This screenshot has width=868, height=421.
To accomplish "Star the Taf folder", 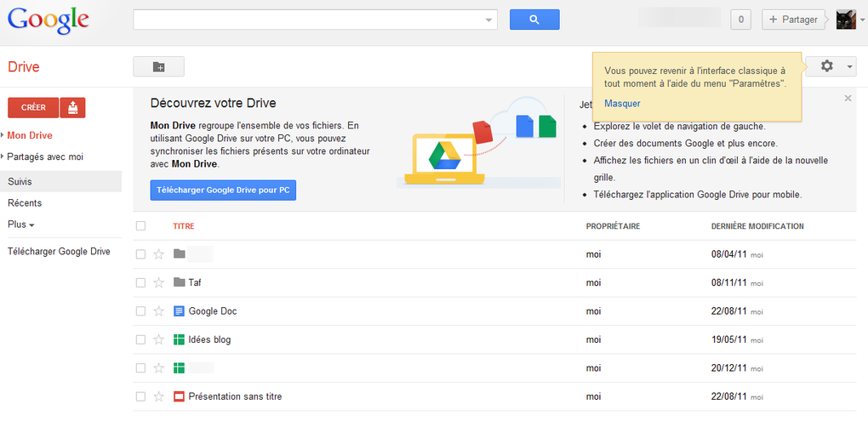I will [x=159, y=282].
